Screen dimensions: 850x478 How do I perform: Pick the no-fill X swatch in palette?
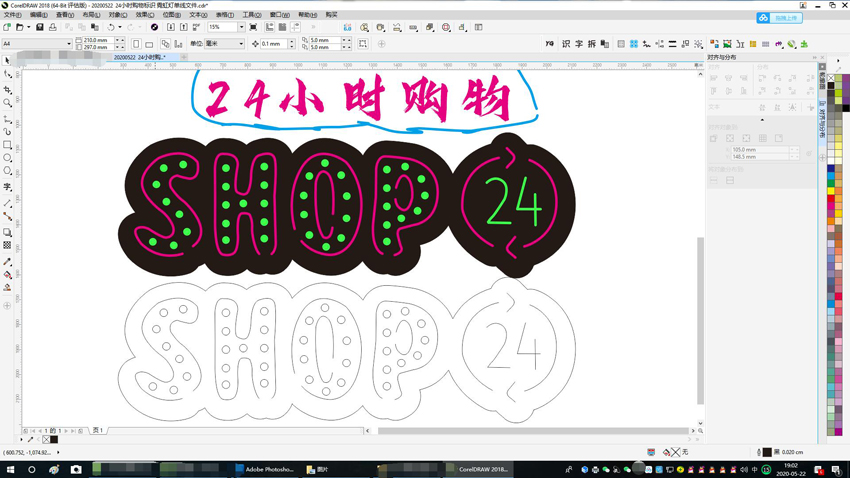[831, 78]
